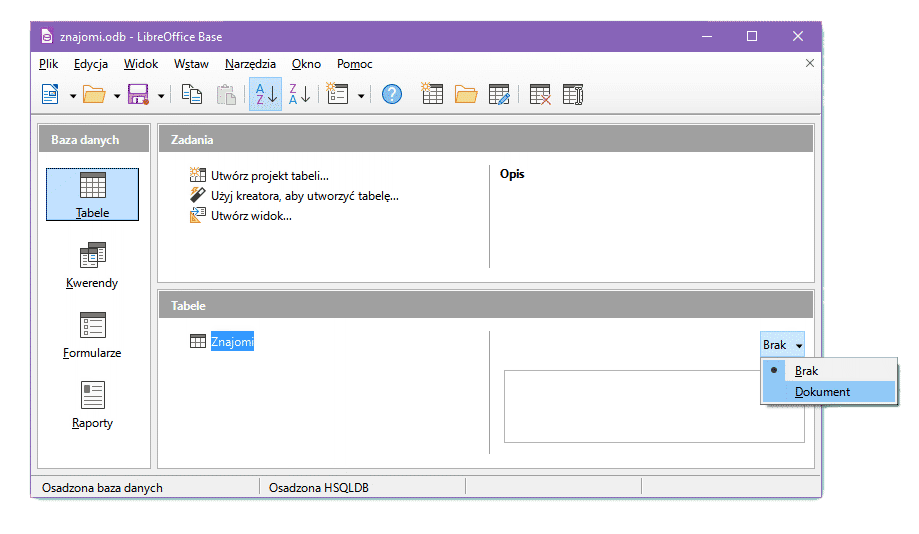This screenshot has width=919, height=534.
Task: Click the Sort Descending toolbar icon
Action: click(299, 94)
